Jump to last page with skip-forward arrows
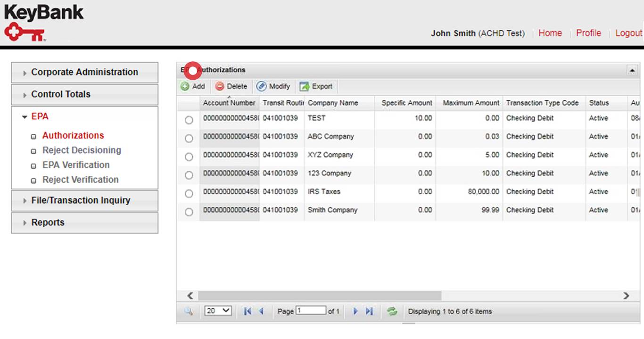The width and height of the screenshot is (644, 339). [x=369, y=311]
